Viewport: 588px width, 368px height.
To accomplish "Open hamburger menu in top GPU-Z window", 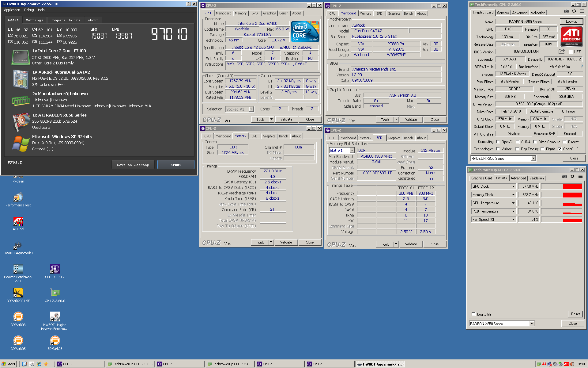I will (582, 11).
